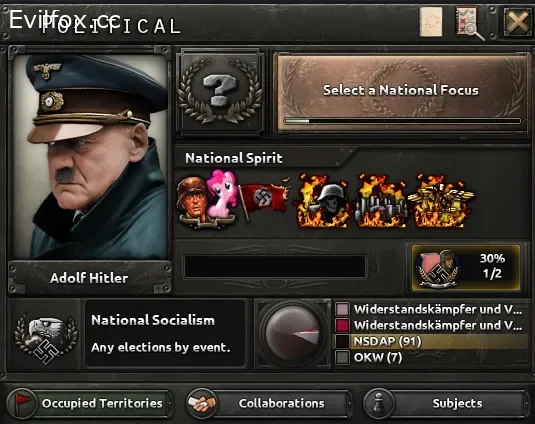Click the National Socialism eagle emblem
Image resolution: width=535 pixels, height=424 pixels.
coord(46,337)
